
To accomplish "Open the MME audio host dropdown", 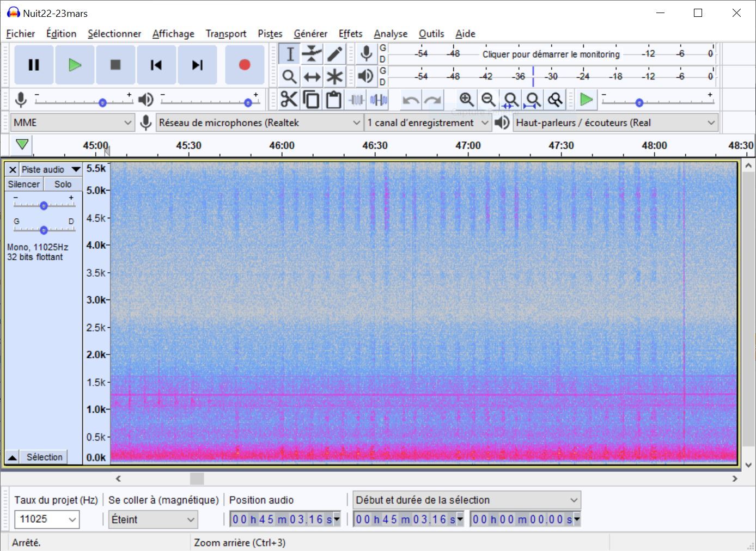I will coord(73,123).
